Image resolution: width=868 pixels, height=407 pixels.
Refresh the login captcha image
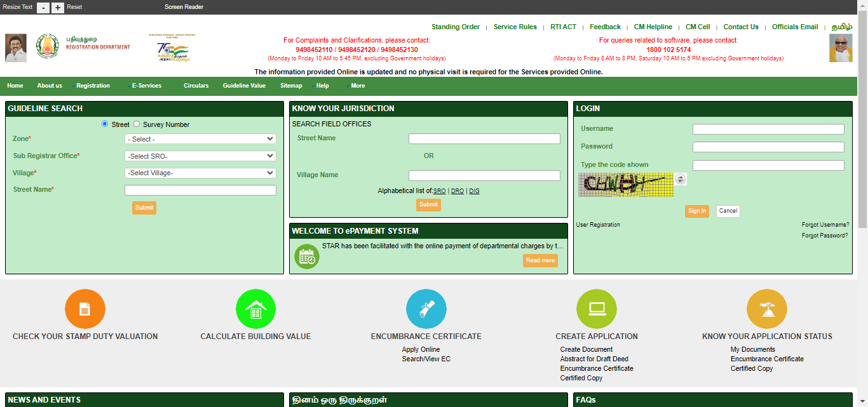(x=679, y=180)
